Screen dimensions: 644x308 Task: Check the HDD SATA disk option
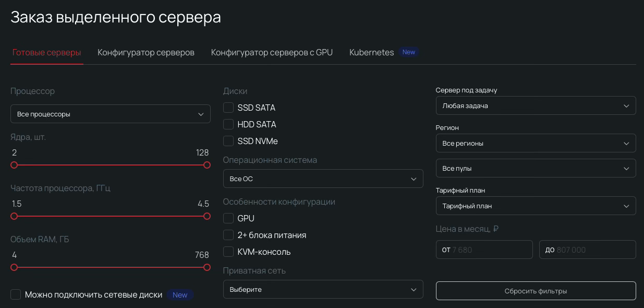coord(228,125)
